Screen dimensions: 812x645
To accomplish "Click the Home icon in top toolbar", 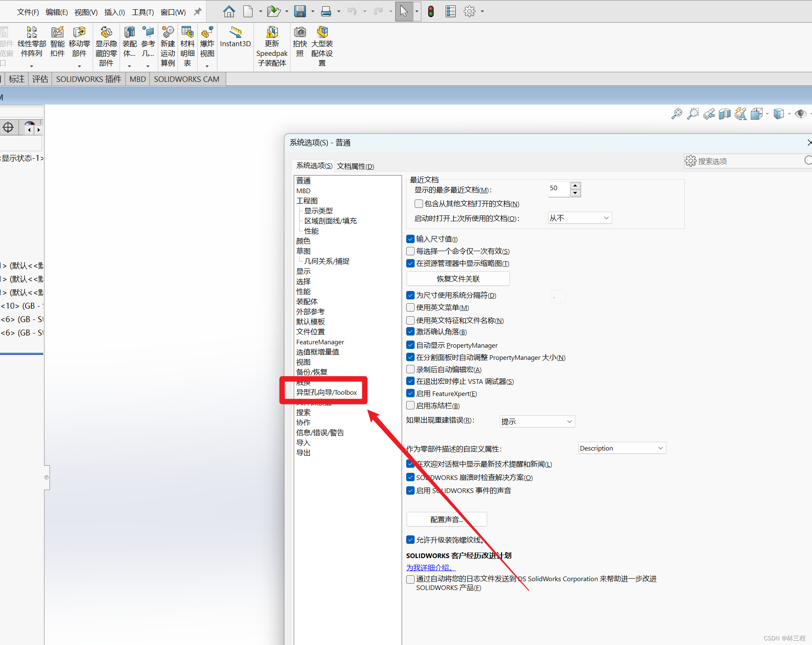I will tap(229, 11).
